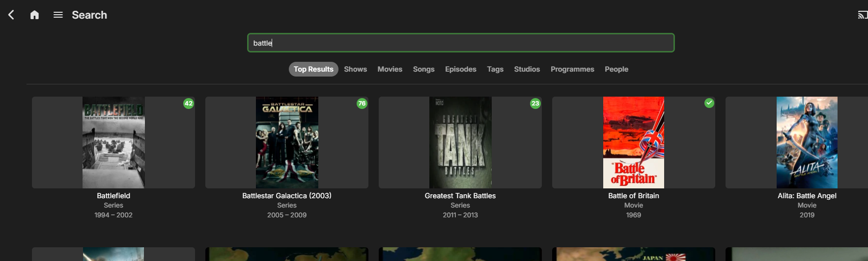The height and width of the screenshot is (261, 868).
Task: Click the Battle of Britain title link
Action: pos(634,196)
